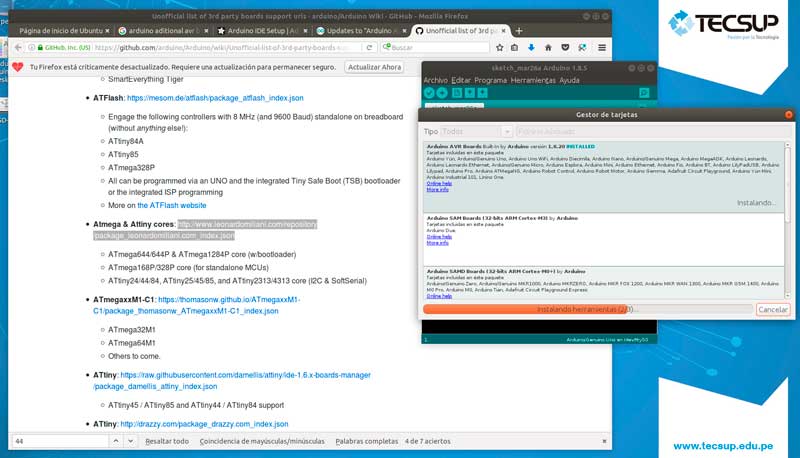The width and height of the screenshot is (800, 458).
Task: Bookmark this page with the star icon
Action: click(x=499, y=47)
